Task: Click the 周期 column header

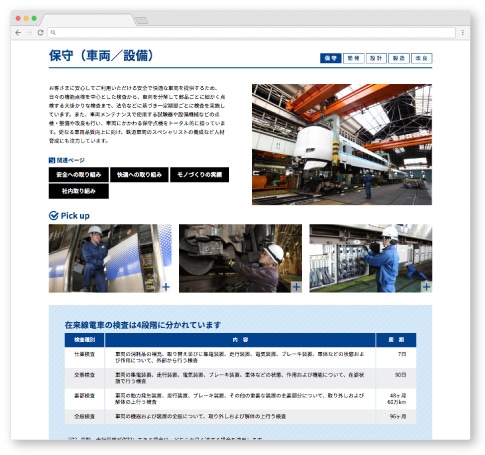Action: [396, 340]
